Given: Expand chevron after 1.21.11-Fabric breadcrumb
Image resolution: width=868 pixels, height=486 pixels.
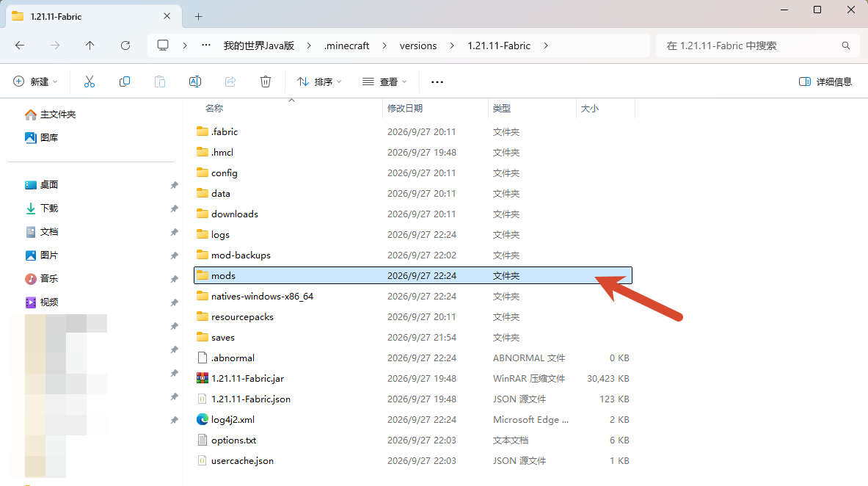Looking at the screenshot, I should 546,46.
